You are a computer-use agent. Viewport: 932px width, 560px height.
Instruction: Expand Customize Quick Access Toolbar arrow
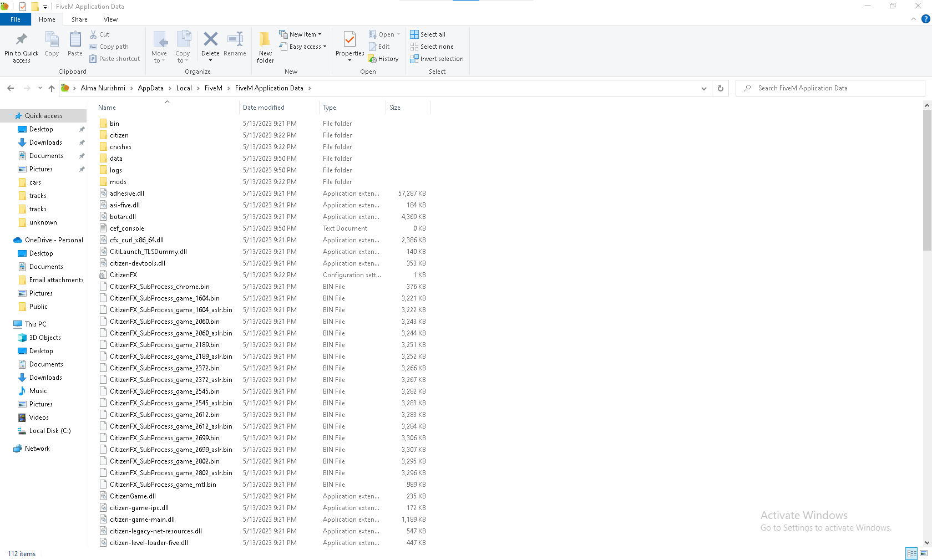click(45, 7)
